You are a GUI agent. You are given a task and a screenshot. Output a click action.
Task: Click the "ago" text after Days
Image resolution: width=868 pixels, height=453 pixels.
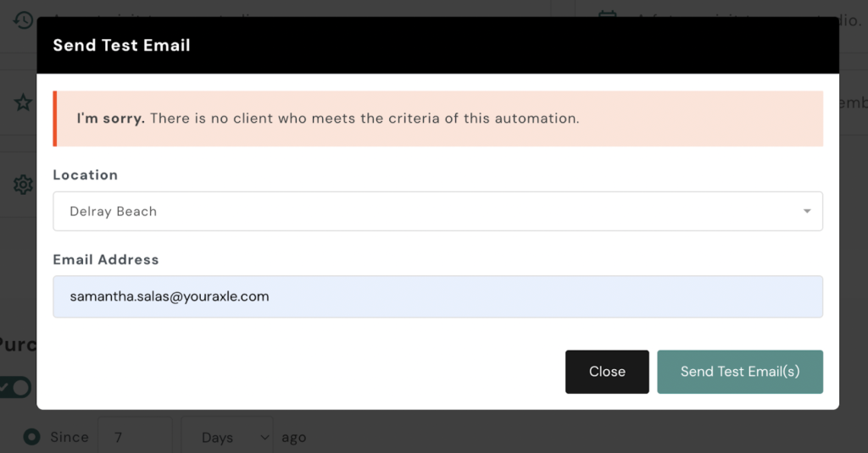(293, 438)
